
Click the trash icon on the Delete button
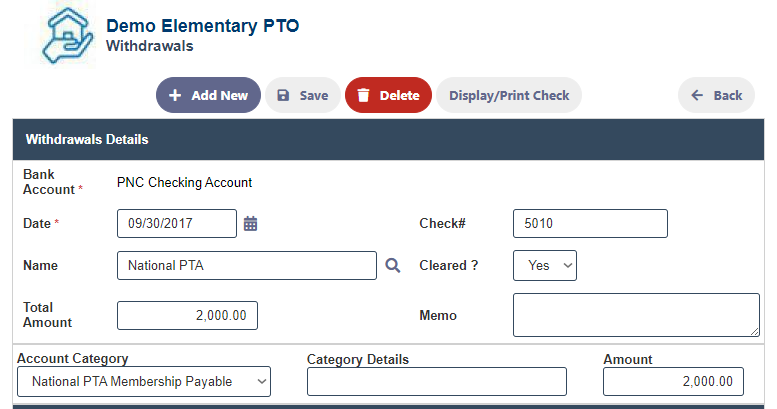click(363, 95)
